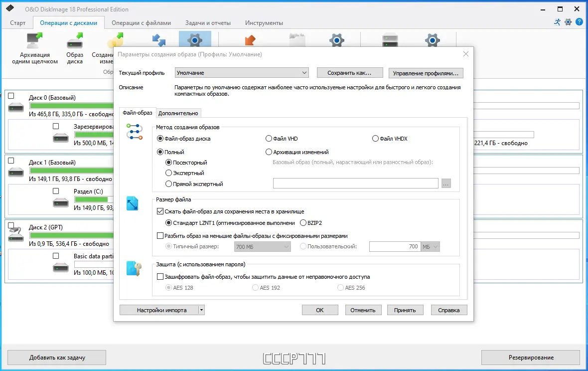This screenshot has height=371, width=588.
Task: Click the green usage bar of Раздел (C:)
Action: click(x=92, y=199)
